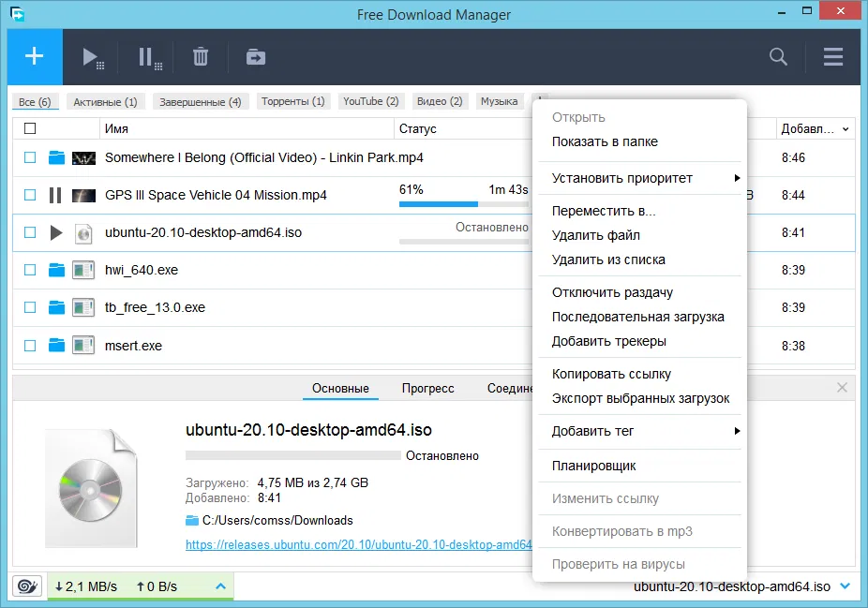This screenshot has height=608, width=868.
Task: Check the msert.exe checkbox
Action: 30,346
